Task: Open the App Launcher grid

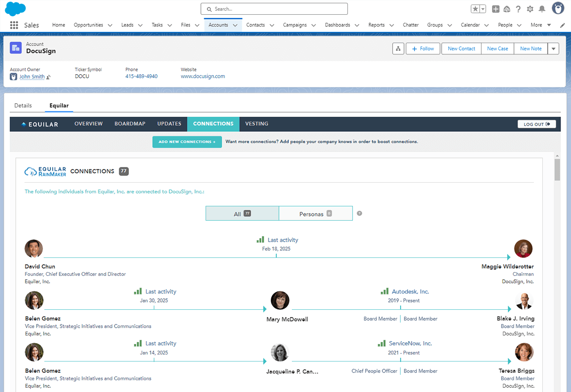Action: 14,25
